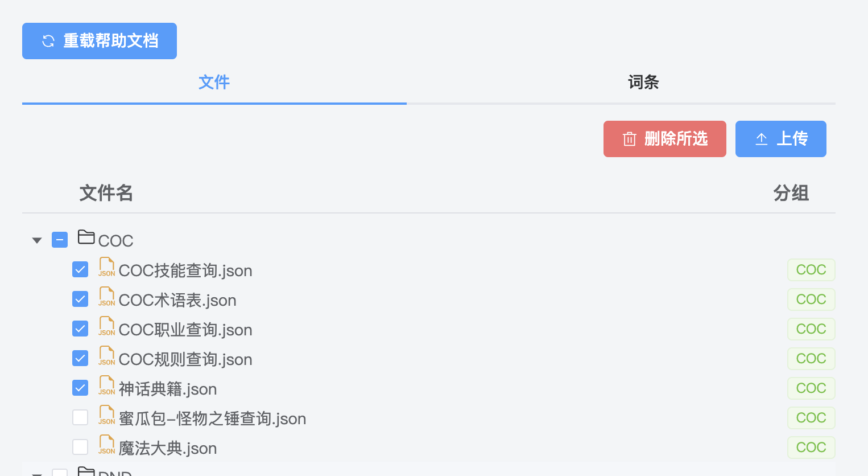Click the COC group tag beside 神话典籍.json
This screenshot has width=868, height=476.
[x=811, y=388]
